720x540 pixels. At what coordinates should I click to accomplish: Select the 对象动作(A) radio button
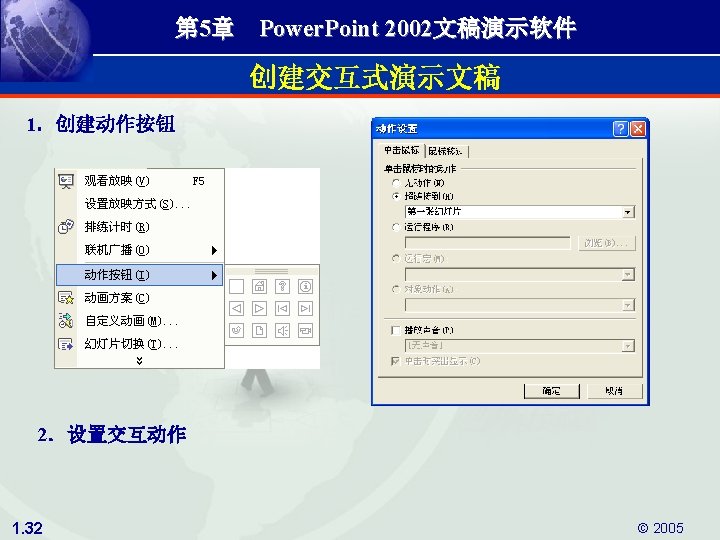click(x=396, y=289)
